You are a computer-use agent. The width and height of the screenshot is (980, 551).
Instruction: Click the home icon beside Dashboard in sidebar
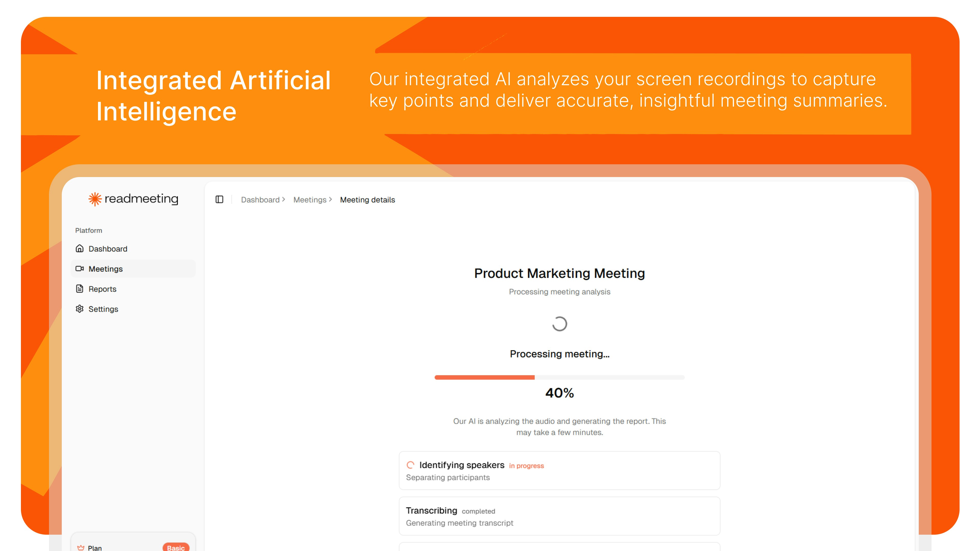tap(80, 249)
